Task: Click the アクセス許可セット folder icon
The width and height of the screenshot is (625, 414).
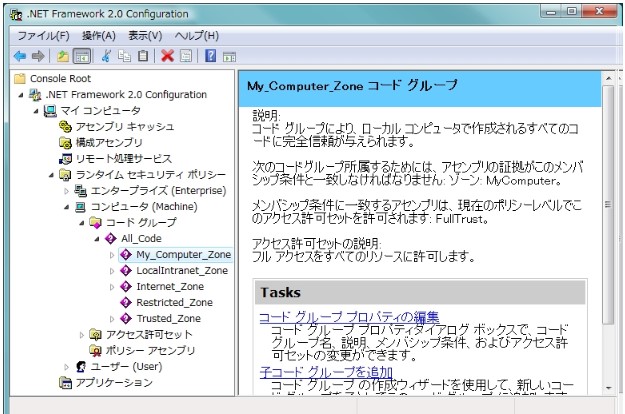Action: pyautogui.click(x=95, y=334)
